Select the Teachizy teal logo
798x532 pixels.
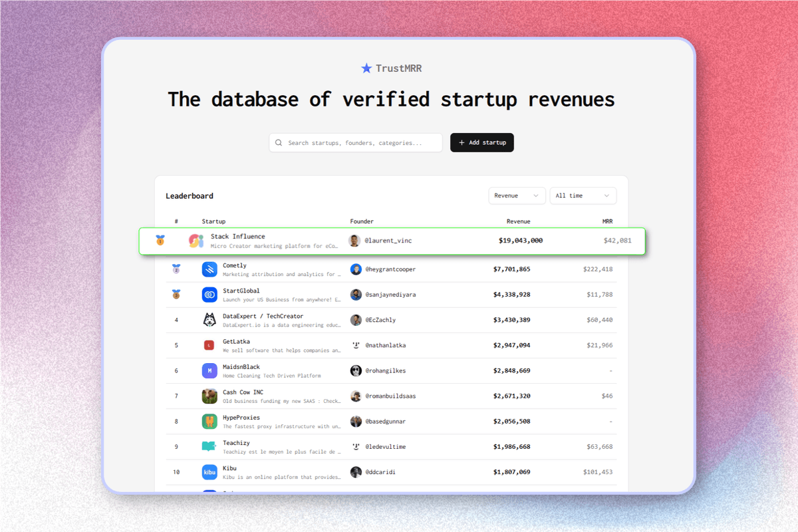209,446
